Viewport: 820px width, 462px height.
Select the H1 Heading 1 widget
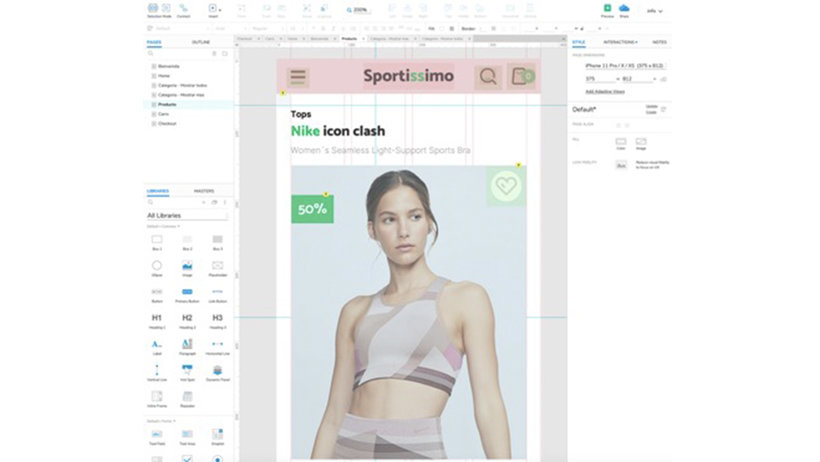point(157,321)
